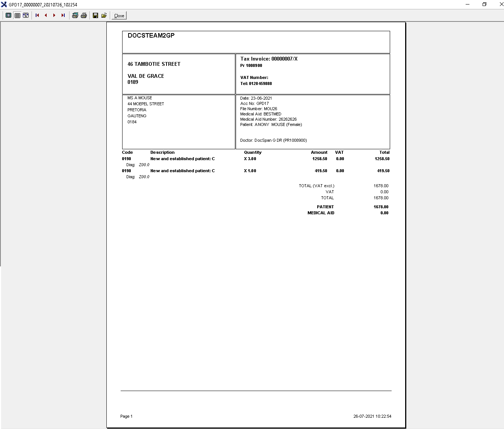The image size is (504, 429).
Task: Minimize the report preview window
Action: tap(468, 5)
